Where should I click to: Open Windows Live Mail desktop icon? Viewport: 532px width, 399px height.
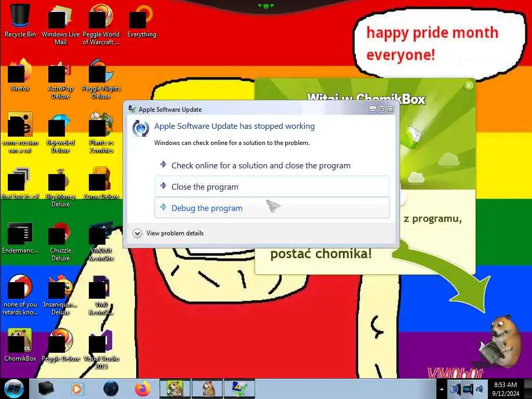click(x=60, y=24)
